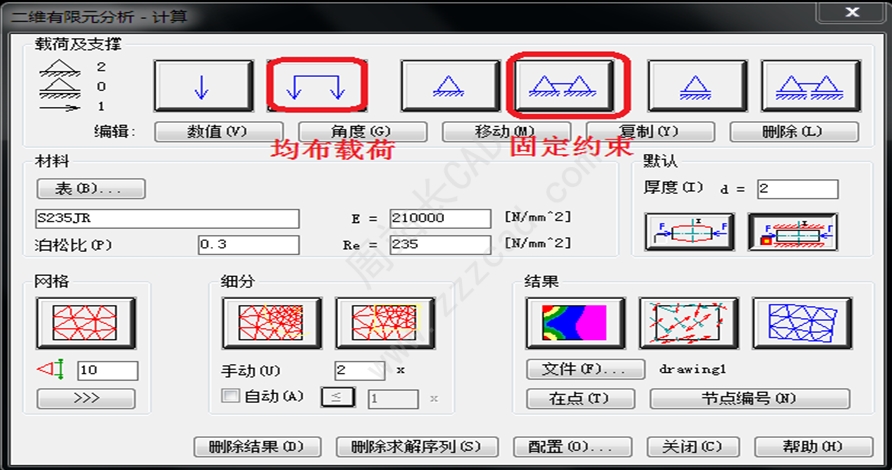Select the distributed load (均布载荷) icon
This screenshot has width=892, height=470.
coord(316,87)
